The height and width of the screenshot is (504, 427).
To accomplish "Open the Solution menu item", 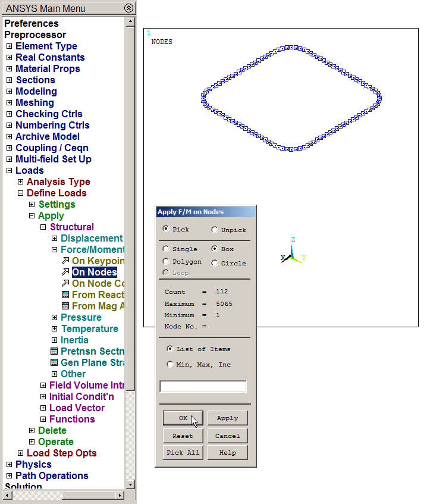I will (23, 486).
